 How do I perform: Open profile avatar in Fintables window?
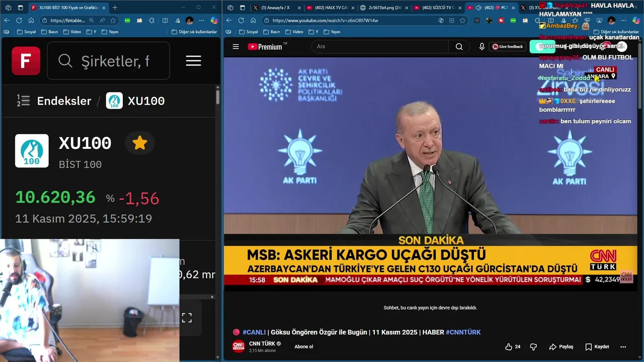[189, 21]
